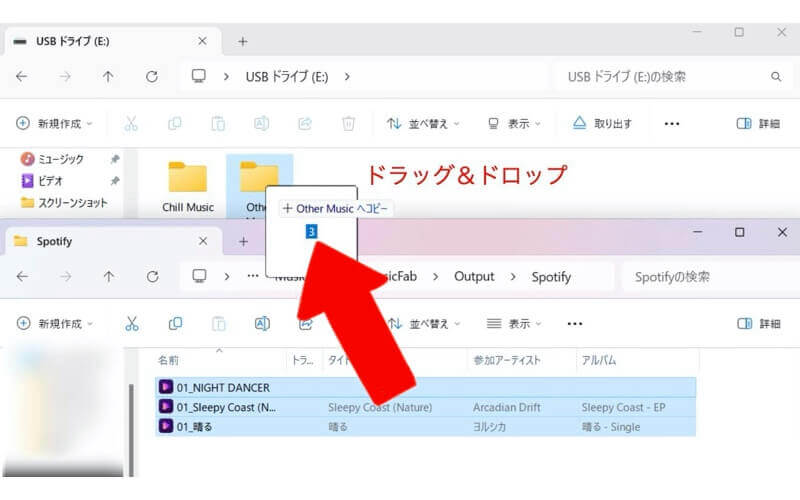800x500 pixels.
Task: Open 表示 view dropdown in USB drive window
Action: pos(514,123)
